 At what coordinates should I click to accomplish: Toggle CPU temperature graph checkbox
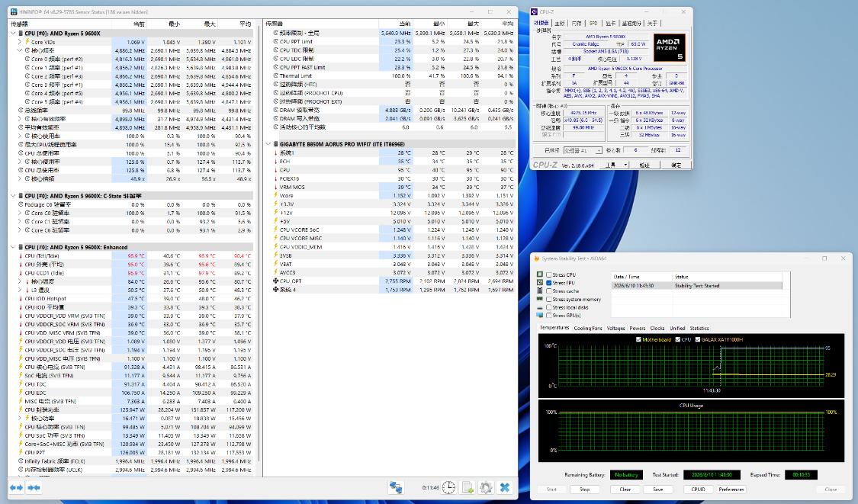pos(678,340)
